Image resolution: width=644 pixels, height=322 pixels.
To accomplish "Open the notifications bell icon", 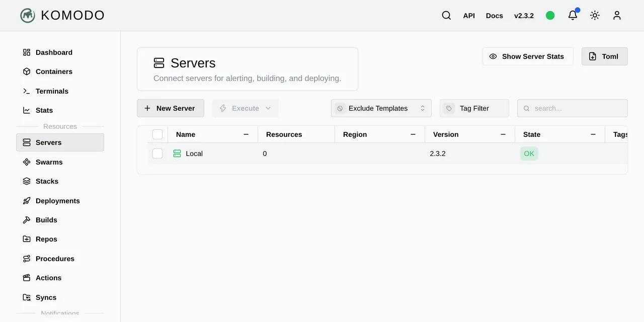I will coord(573,16).
